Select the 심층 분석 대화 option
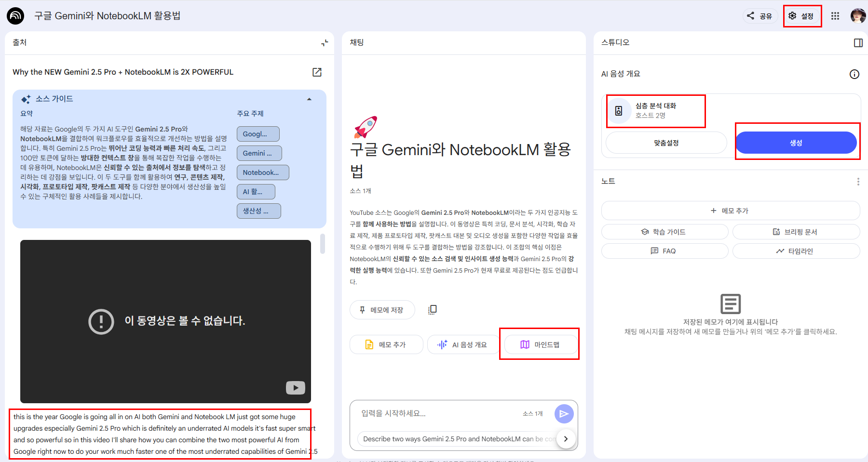868x462 pixels. tap(656, 111)
